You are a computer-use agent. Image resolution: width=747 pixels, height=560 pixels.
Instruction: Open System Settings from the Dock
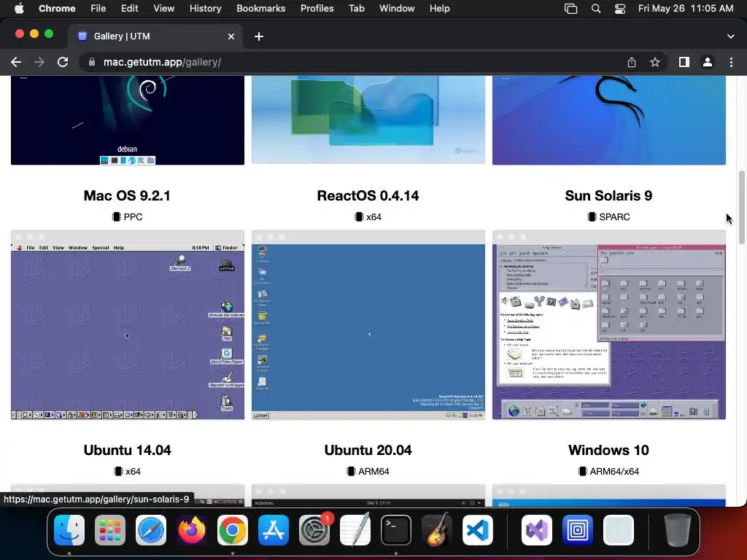[x=314, y=530]
